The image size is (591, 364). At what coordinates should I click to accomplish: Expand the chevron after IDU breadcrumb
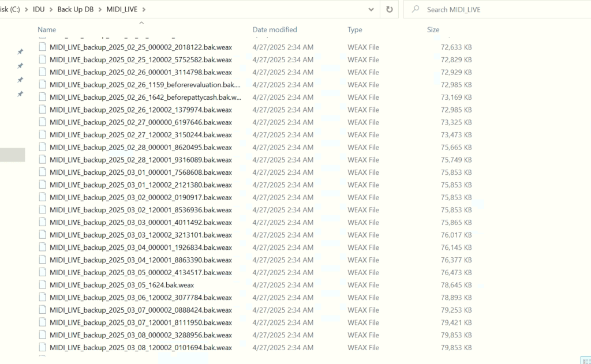point(51,9)
